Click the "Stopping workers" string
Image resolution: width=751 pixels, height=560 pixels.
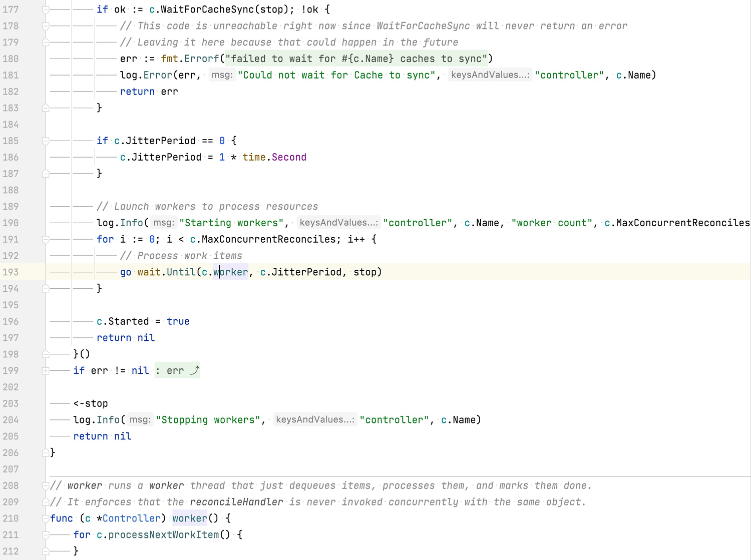[208, 420]
